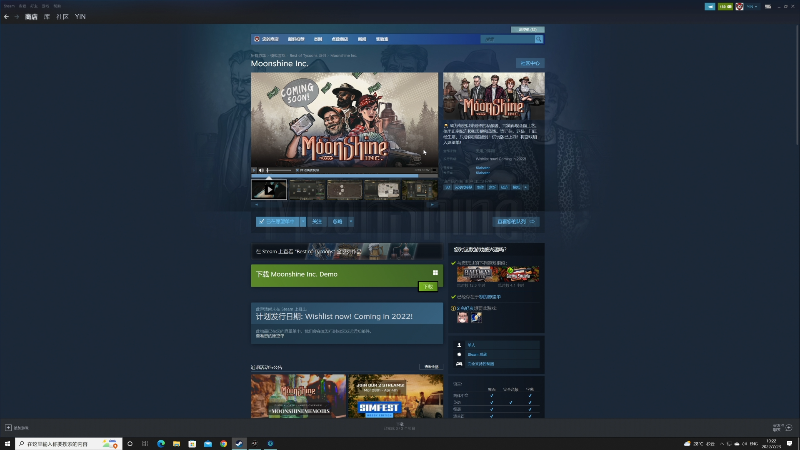Switch to the Community main tab

(x=62, y=17)
